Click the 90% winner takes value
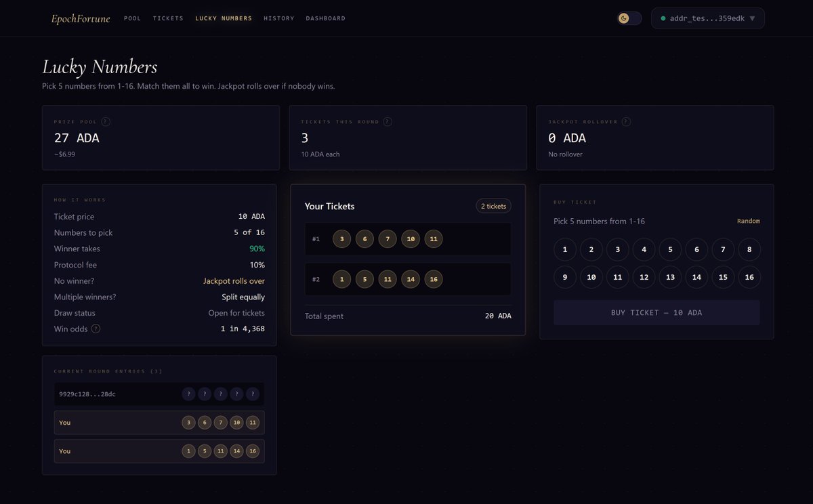 point(257,249)
